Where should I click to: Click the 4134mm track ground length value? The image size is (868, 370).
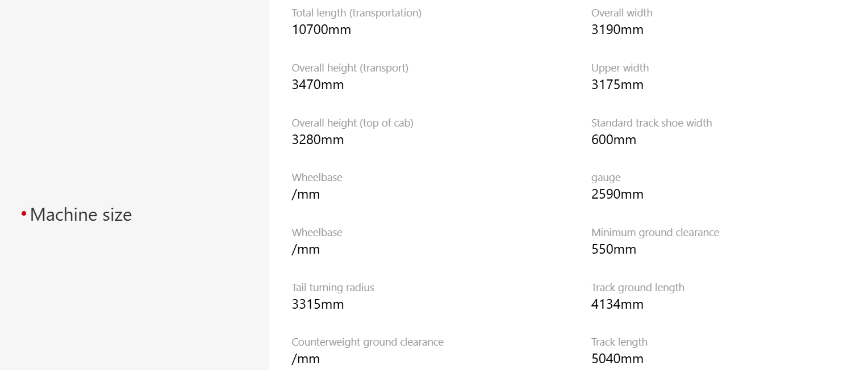(617, 304)
